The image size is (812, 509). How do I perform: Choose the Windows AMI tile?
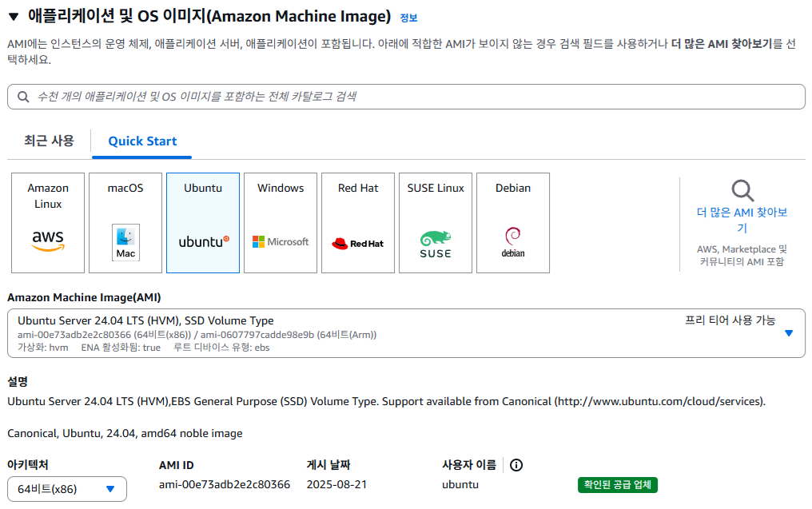281,223
